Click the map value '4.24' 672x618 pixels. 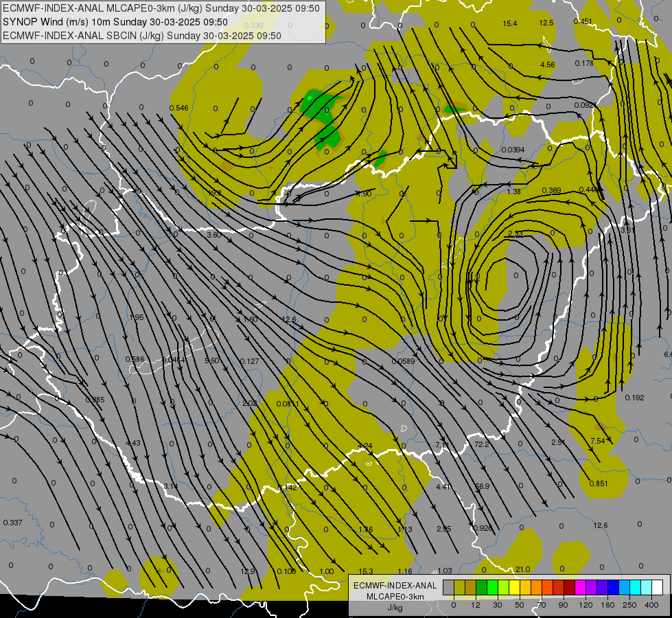click(x=364, y=446)
